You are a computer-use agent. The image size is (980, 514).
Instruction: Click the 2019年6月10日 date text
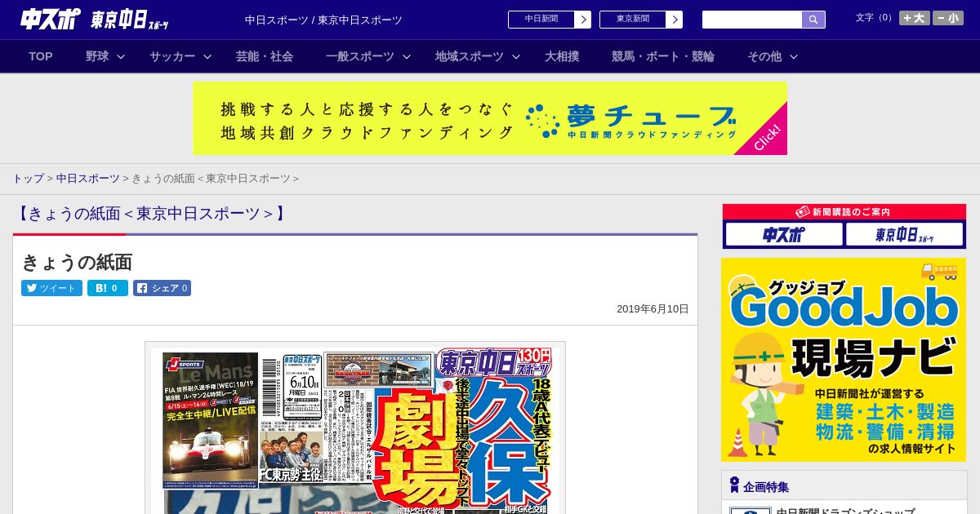click(x=653, y=309)
